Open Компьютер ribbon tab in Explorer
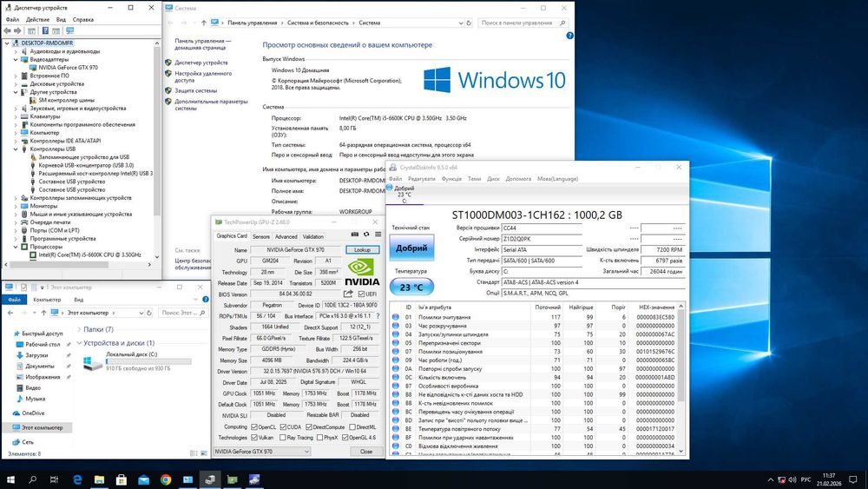This screenshot has width=868, height=489. [x=47, y=300]
